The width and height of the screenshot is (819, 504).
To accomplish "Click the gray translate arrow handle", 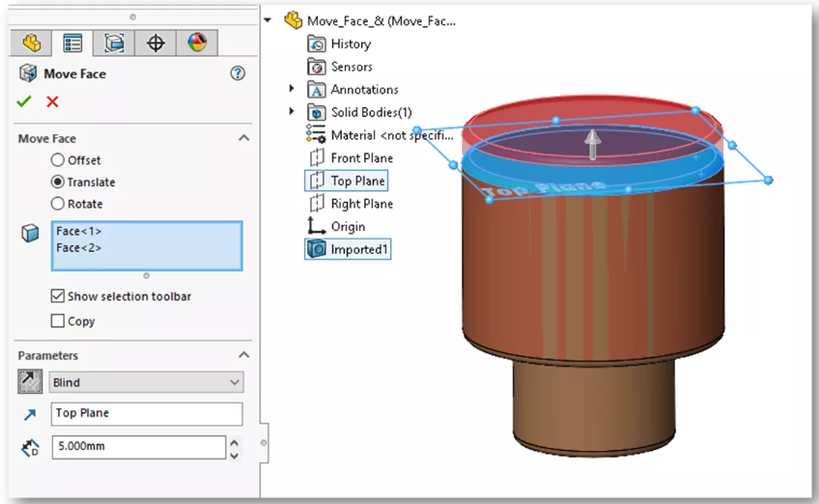I will [x=592, y=144].
